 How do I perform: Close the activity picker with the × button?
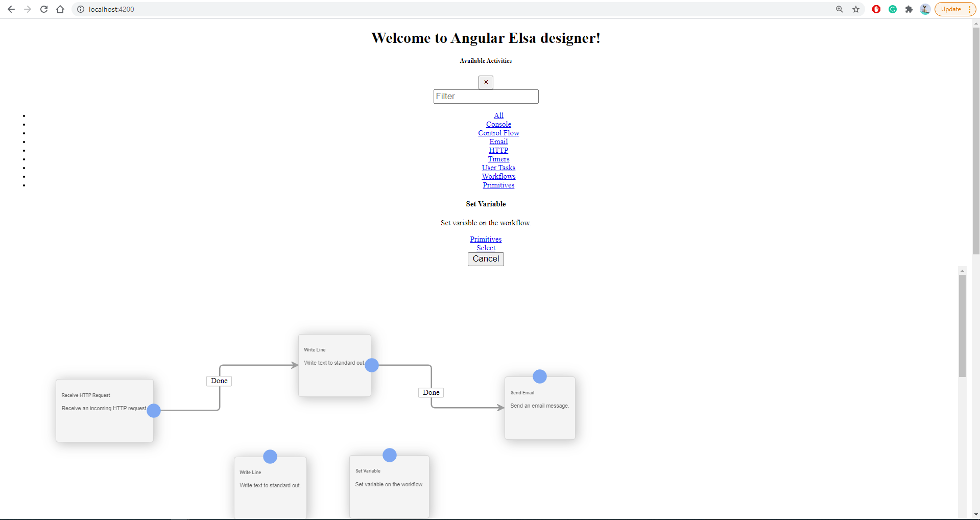click(x=485, y=82)
